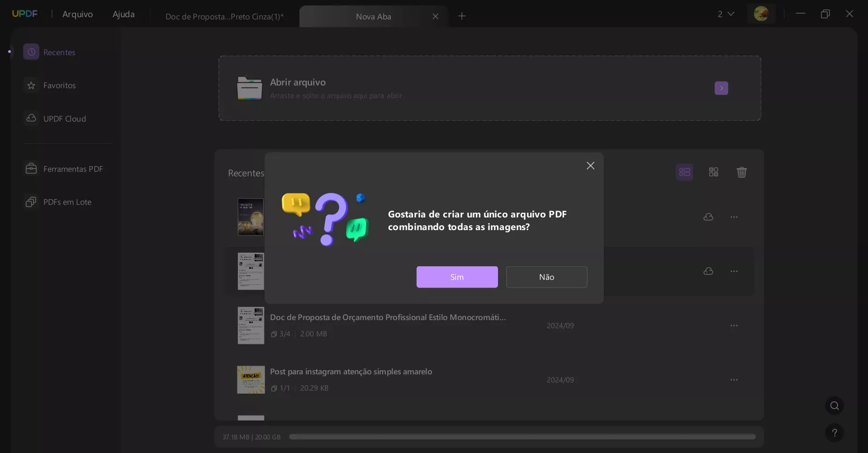
Task: Expand the open tabs counter dropdown
Action: click(726, 14)
